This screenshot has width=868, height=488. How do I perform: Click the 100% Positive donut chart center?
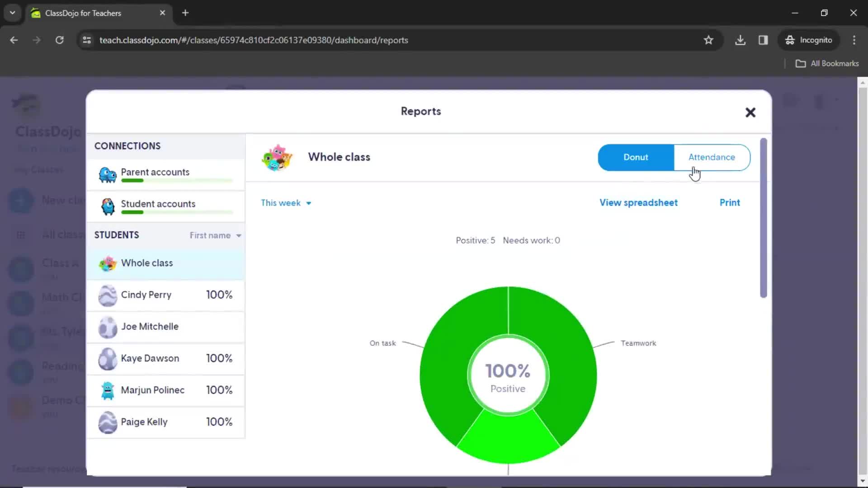coord(508,375)
